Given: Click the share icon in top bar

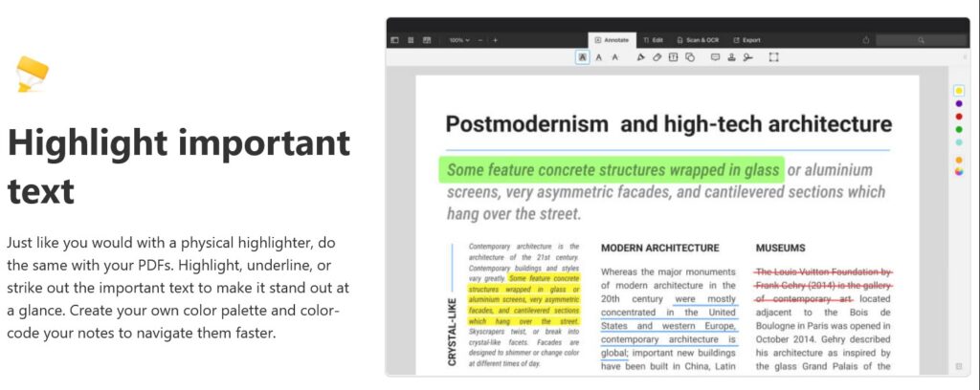Looking at the screenshot, I should tap(865, 40).
